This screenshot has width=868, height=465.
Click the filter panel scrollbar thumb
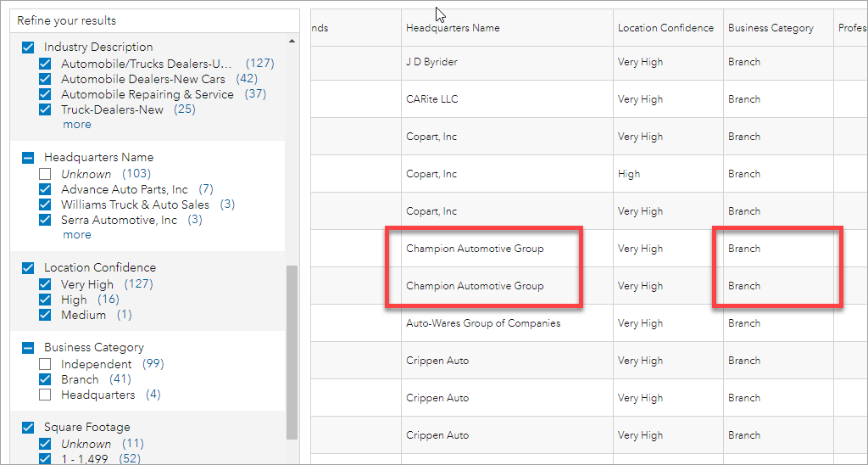[292, 352]
